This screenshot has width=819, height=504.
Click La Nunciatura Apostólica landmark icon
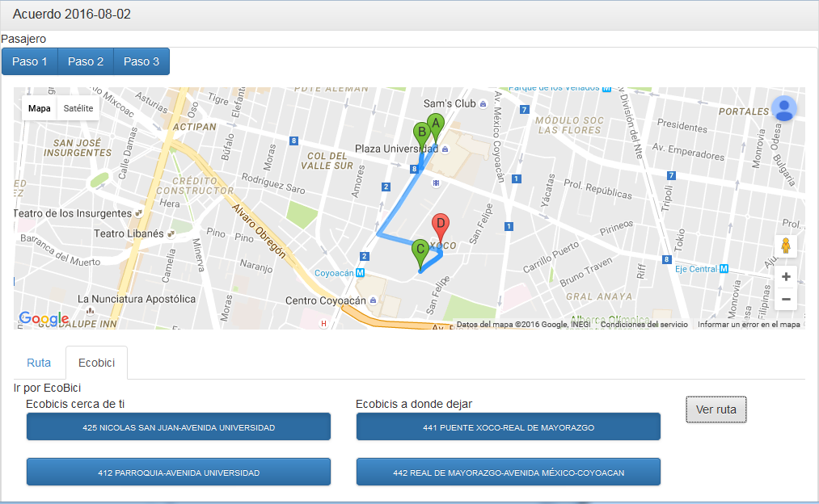pos(91,312)
